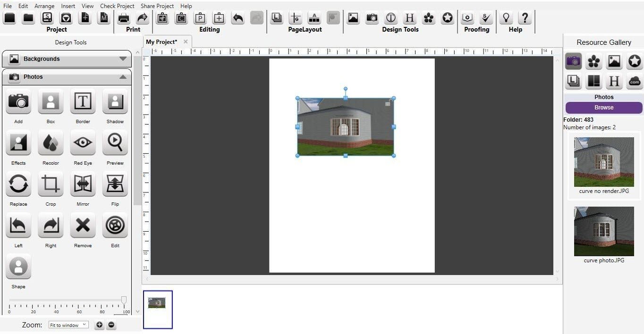Click the magnifier Preview photo tool

click(x=115, y=142)
